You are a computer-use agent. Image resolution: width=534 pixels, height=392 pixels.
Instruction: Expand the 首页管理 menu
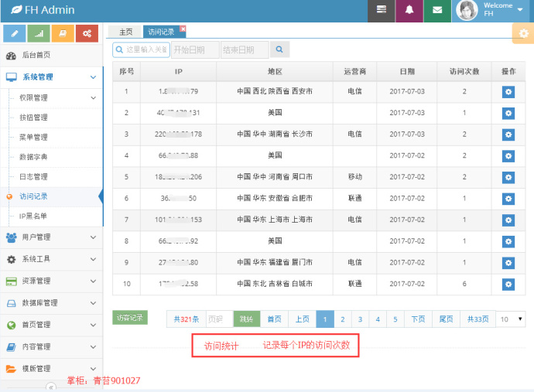pos(51,326)
